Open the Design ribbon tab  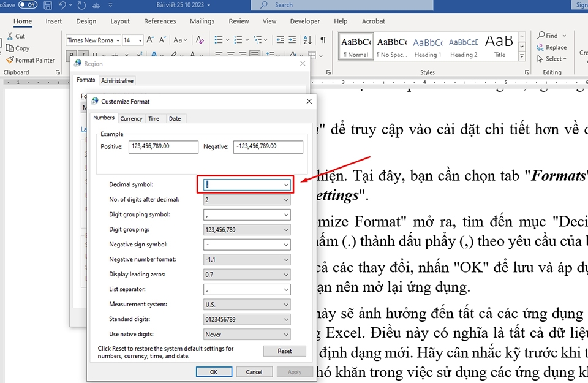tap(86, 21)
